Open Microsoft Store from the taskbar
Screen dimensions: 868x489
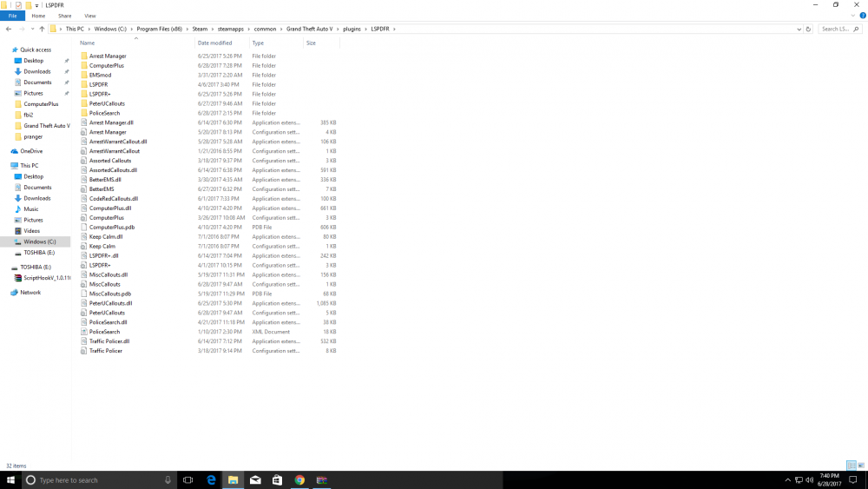click(278, 480)
